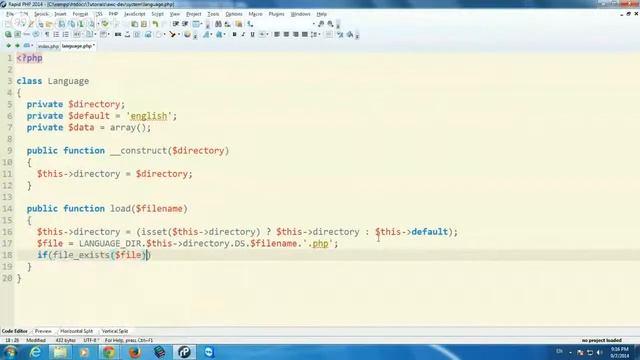Click the open folder icon
Image resolution: width=640 pixels, height=360 pixels.
point(49,24)
